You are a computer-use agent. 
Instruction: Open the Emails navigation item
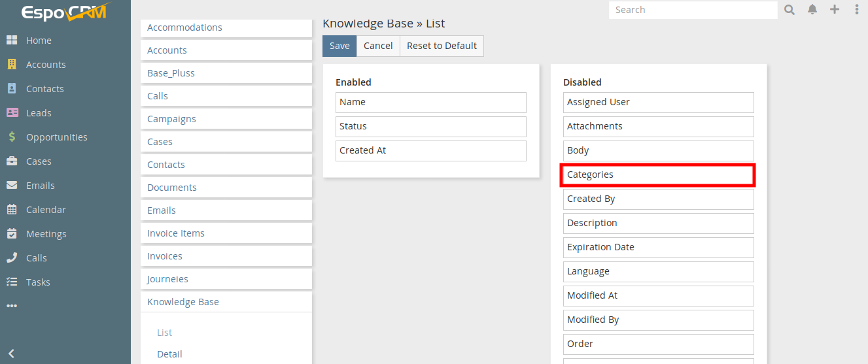[40, 186]
